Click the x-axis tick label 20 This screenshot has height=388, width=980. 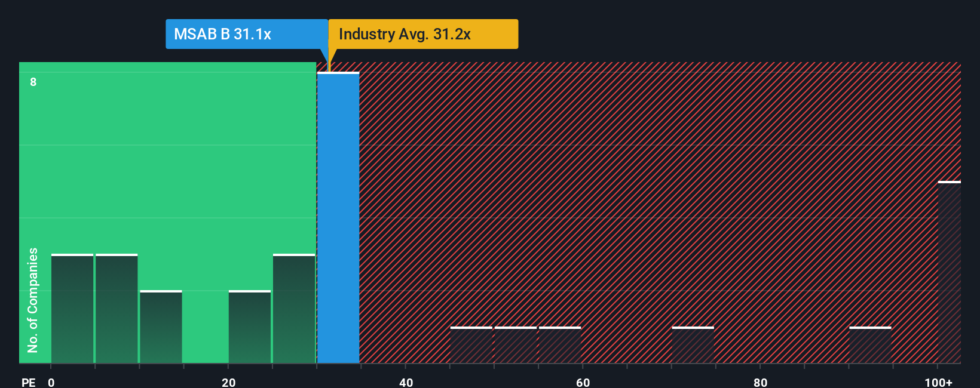coord(229,382)
